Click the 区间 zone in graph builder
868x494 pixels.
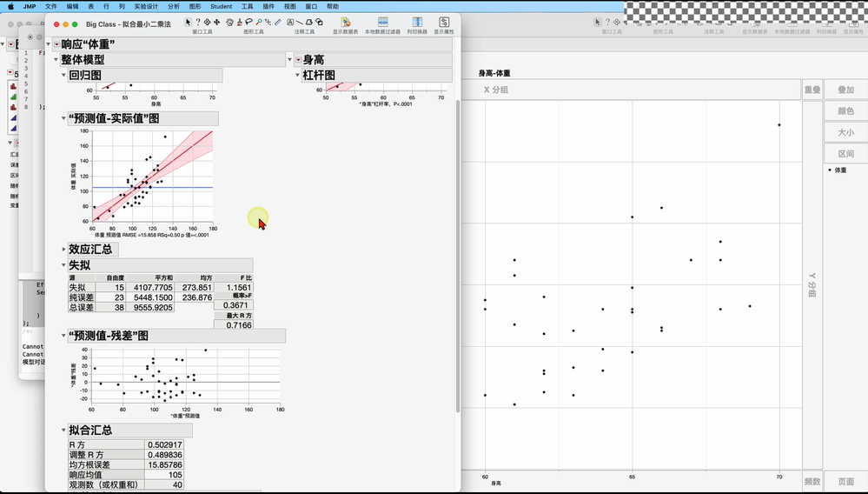[846, 153]
